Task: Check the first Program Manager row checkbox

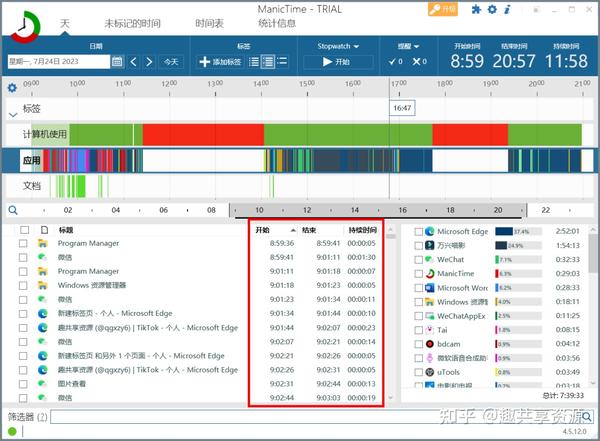Action: (x=23, y=243)
